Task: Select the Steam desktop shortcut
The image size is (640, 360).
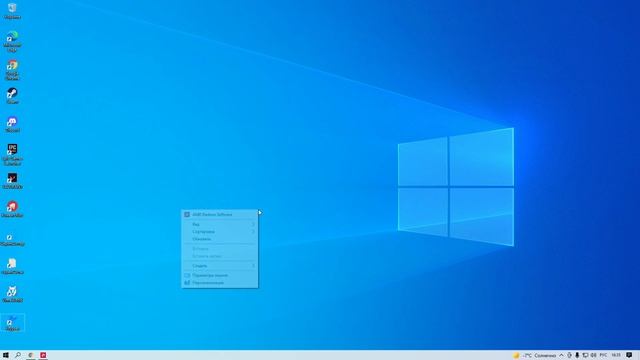Action: (x=12, y=96)
